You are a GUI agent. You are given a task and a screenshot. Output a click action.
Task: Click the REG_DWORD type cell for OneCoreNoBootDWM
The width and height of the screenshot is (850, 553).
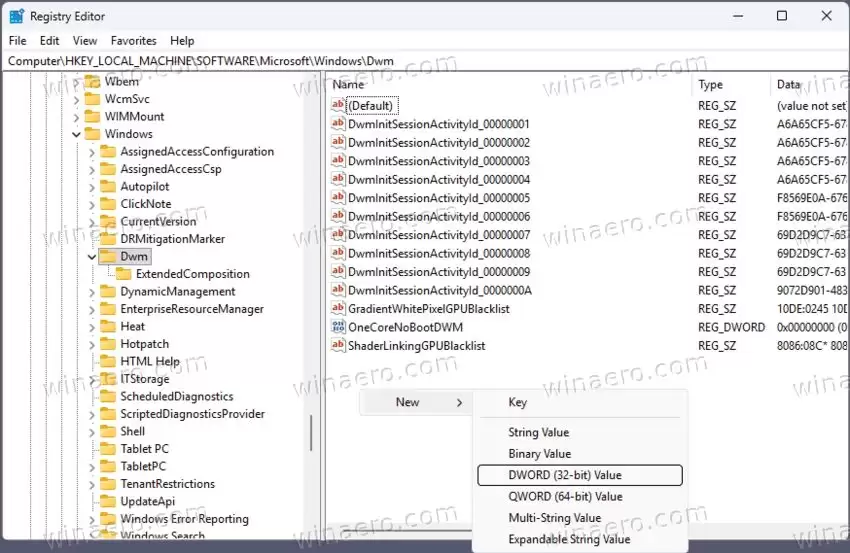pyautogui.click(x=731, y=327)
